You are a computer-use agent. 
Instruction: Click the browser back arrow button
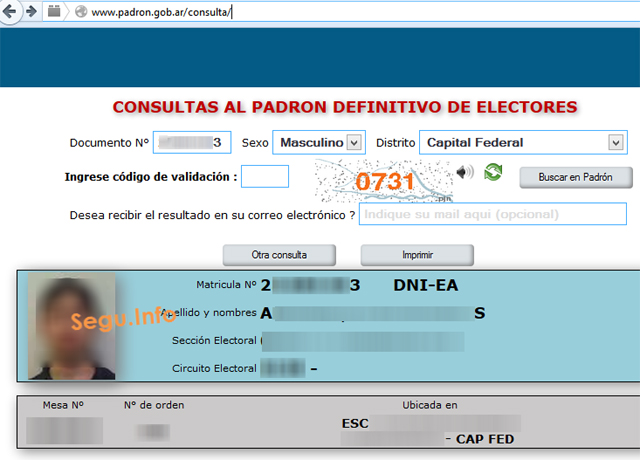[11, 12]
